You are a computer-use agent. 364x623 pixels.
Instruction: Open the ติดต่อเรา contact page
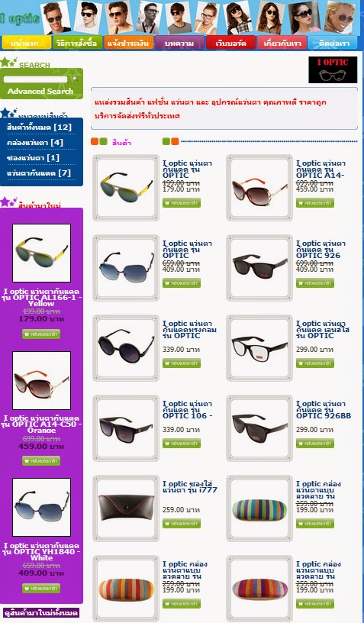pyautogui.click(x=332, y=43)
